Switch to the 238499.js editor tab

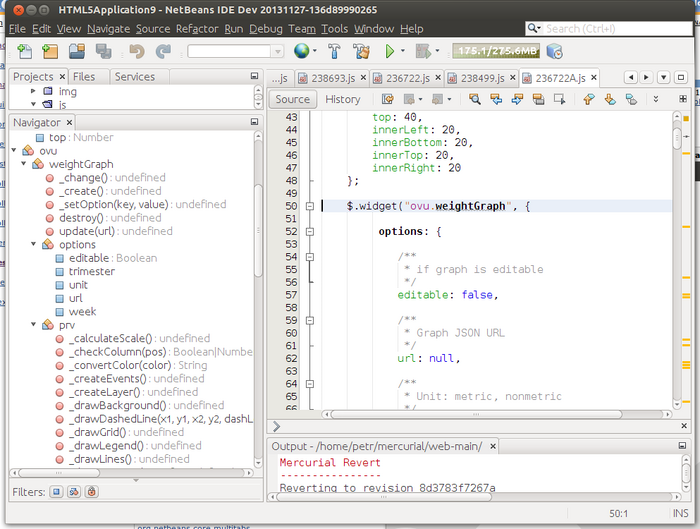pyautogui.click(x=482, y=77)
